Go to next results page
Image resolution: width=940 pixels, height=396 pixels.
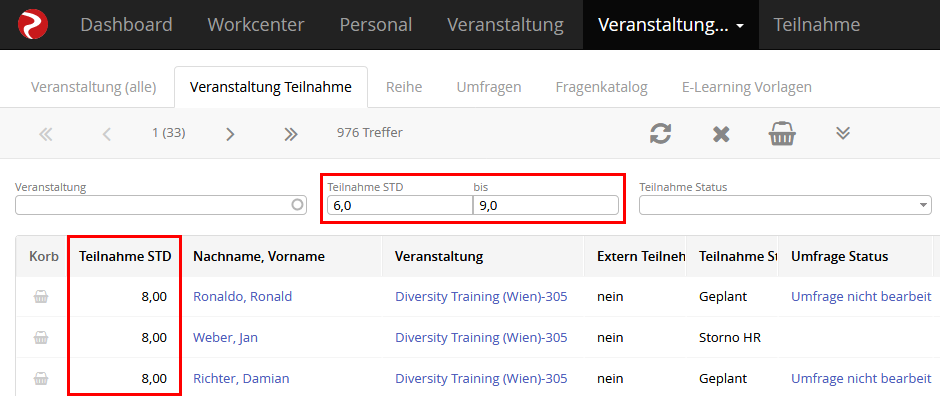230,134
